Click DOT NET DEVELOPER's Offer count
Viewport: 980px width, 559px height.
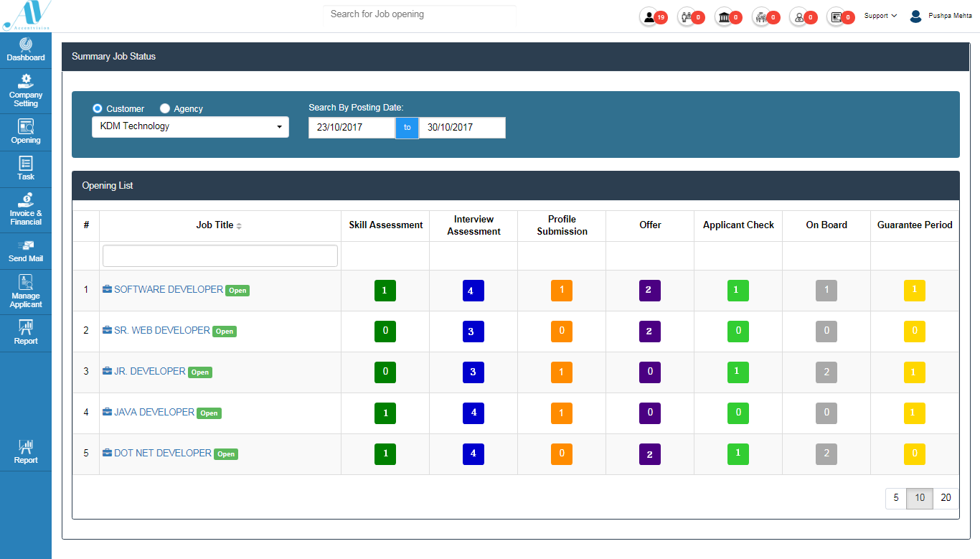click(650, 454)
